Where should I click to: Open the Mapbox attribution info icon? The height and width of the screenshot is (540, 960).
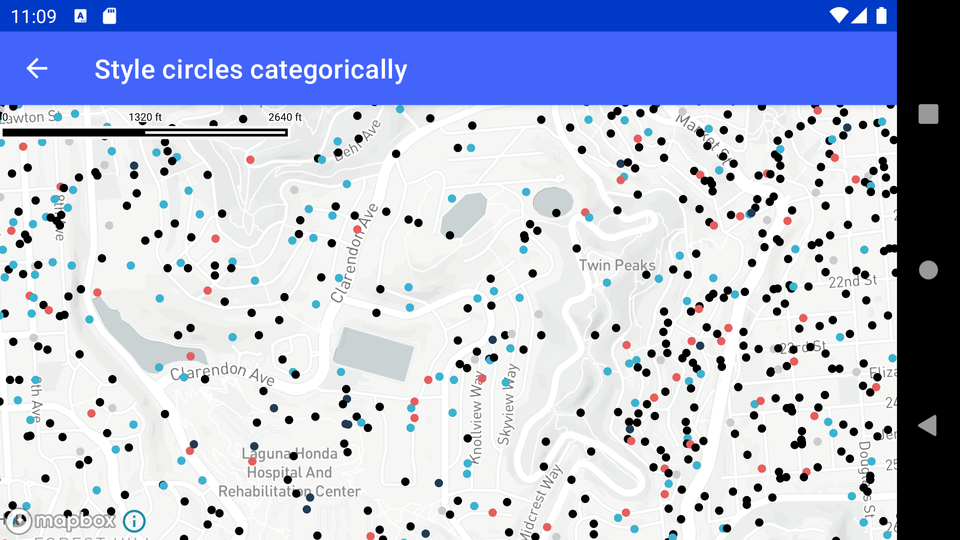pyautogui.click(x=134, y=521)
